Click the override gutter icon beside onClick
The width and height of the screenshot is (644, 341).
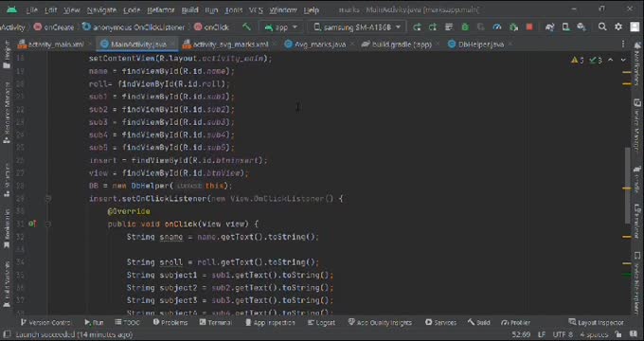coord(32,224)
